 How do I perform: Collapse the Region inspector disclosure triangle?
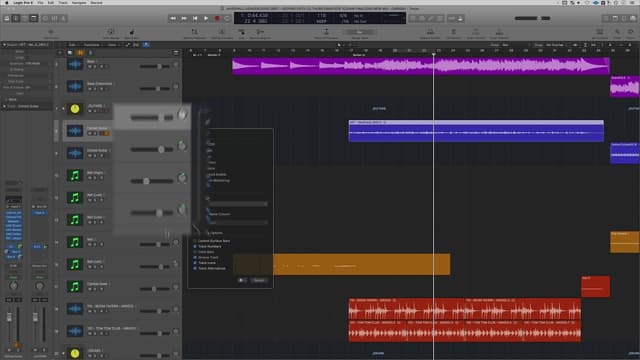[x=4, y=45]
